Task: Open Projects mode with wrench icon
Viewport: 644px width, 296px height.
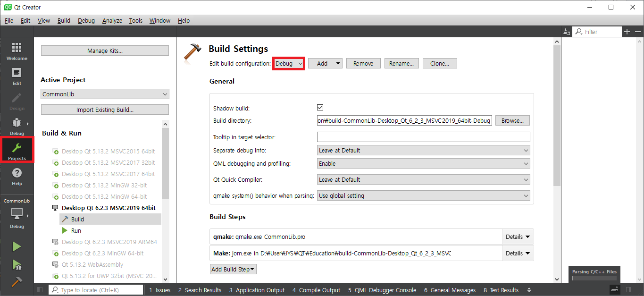Action: tap(17, 151)
